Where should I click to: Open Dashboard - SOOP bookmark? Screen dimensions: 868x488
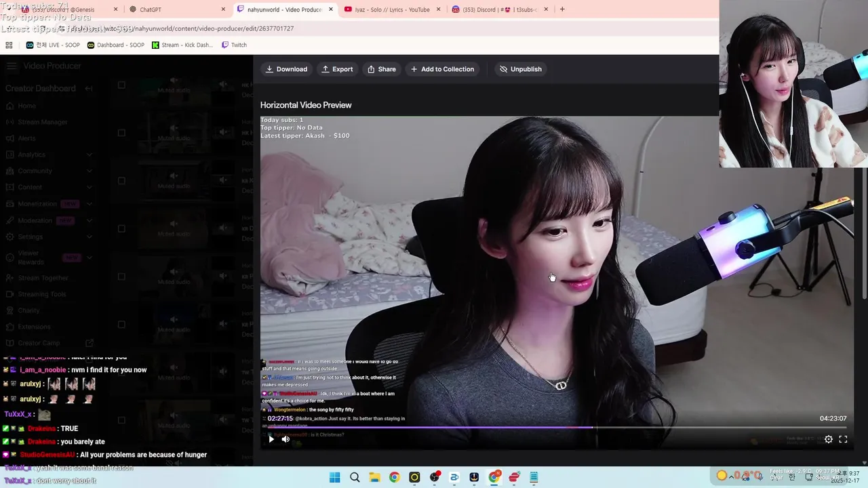click(115, 45)
